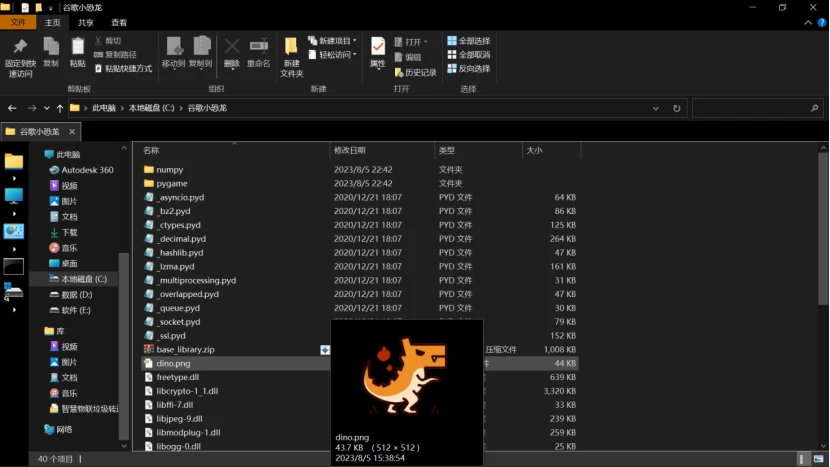Select Cut in the ribbon
This screenshot has width=830, height=467.
108,41
